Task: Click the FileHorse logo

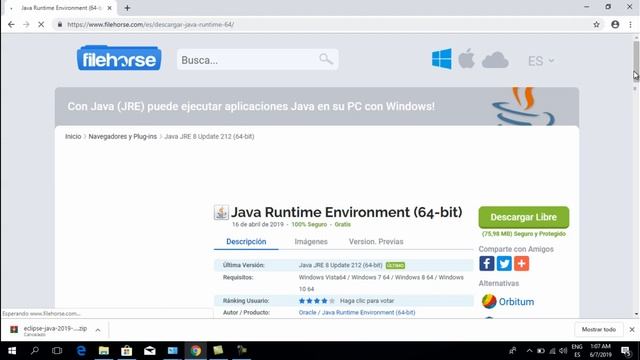Action: pyautogui.click(x=119, y=58)
